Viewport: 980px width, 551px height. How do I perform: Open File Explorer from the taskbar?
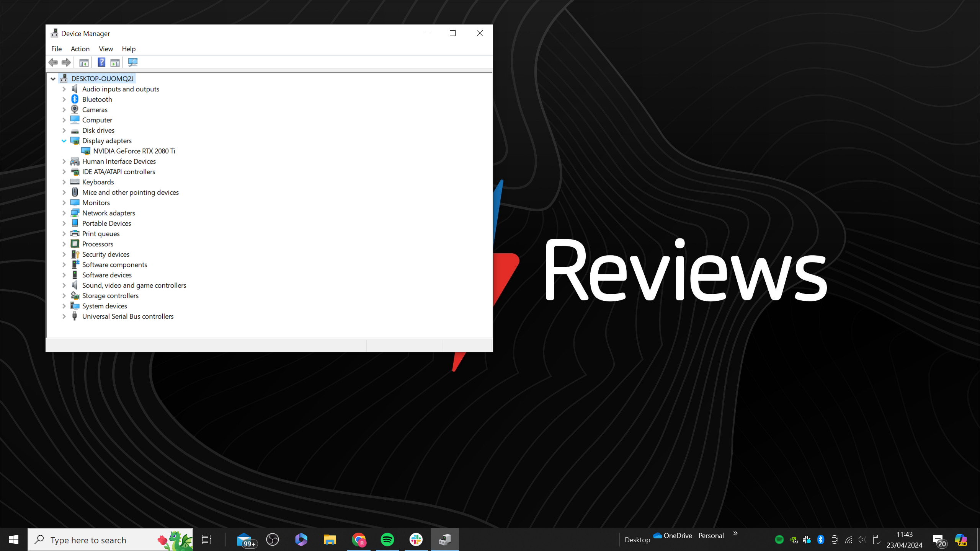[330, 540]
